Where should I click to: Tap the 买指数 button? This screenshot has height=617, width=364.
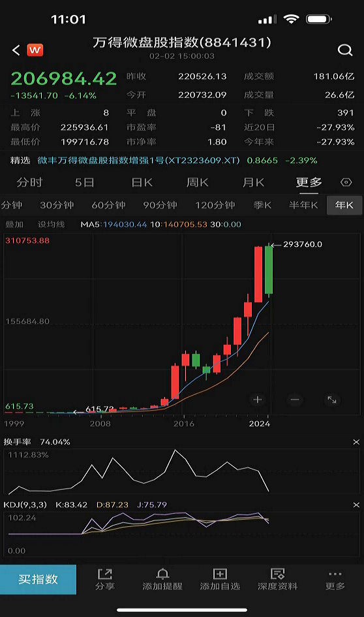[x=38, y=579]
